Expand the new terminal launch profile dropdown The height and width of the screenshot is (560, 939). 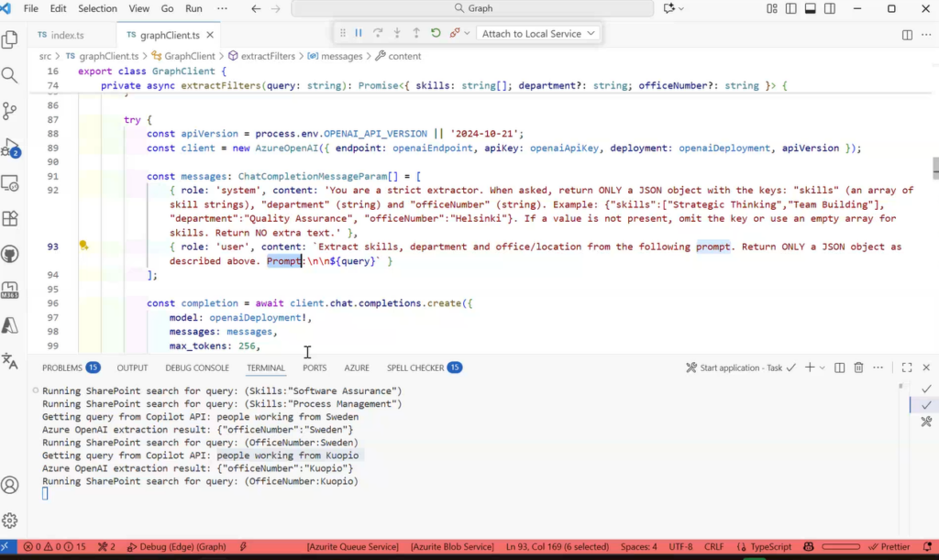823,368
